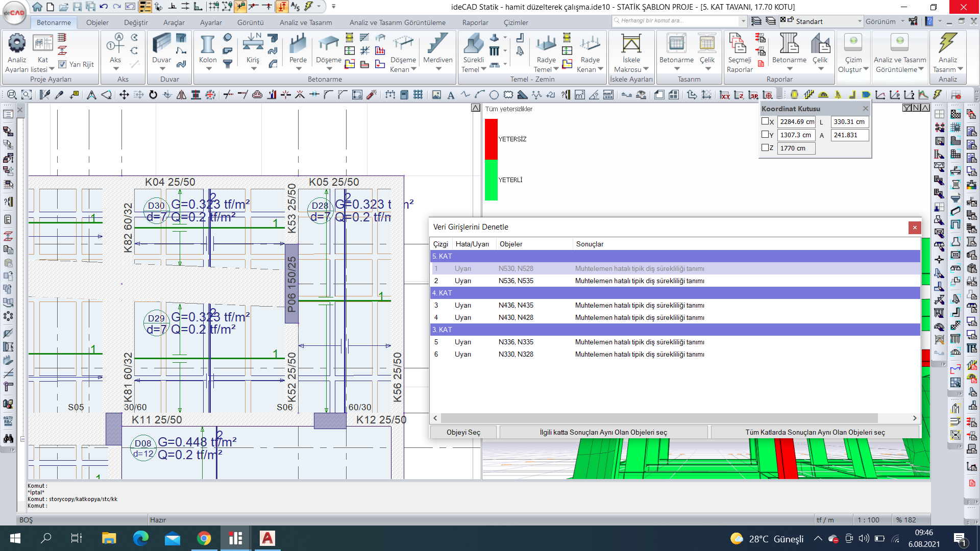
Task: Click row 1 warning N530, N528 in list
Action: pyautogui.click(x=673, y=268)
